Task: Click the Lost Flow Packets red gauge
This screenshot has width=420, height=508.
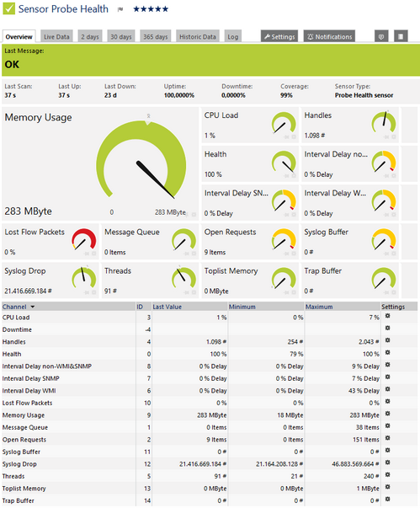Action: click(x=84, y=240)
